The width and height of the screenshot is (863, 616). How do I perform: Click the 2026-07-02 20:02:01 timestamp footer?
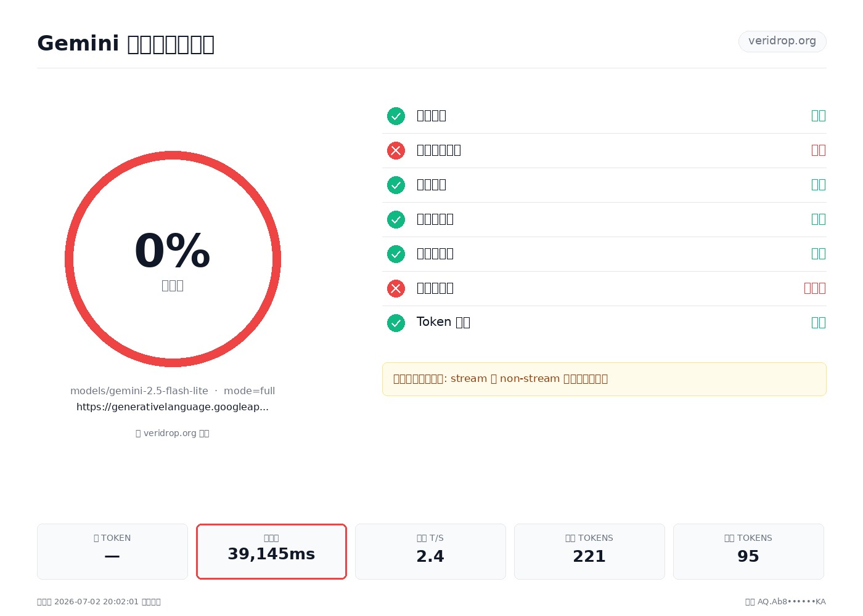click(x=99, y=602)
